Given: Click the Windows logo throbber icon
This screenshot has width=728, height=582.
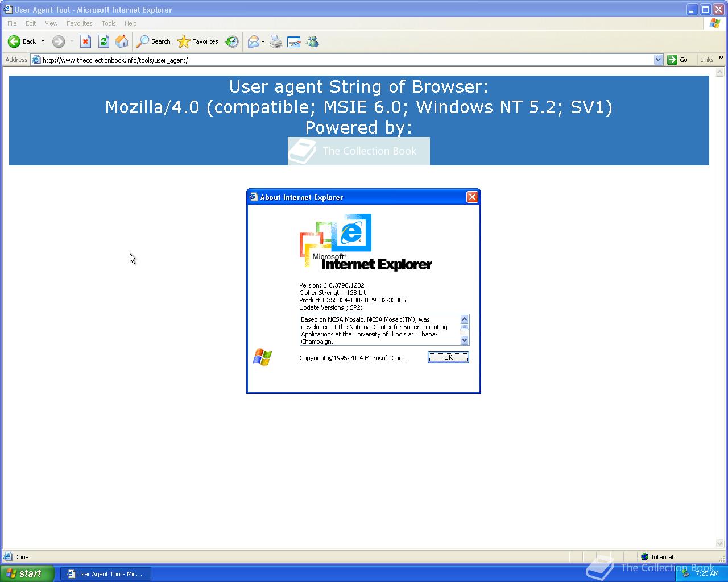Looking at the screenshot, I should (x=715, y=23).
